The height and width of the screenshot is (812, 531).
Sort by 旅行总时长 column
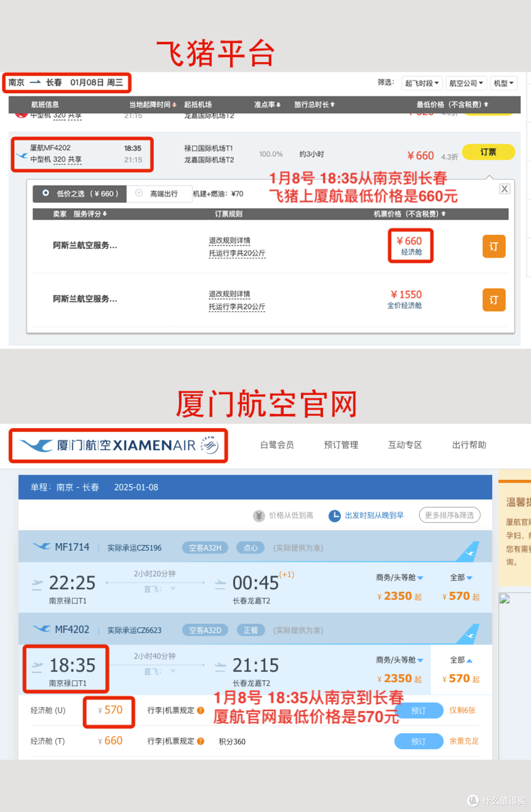[314, 104]
